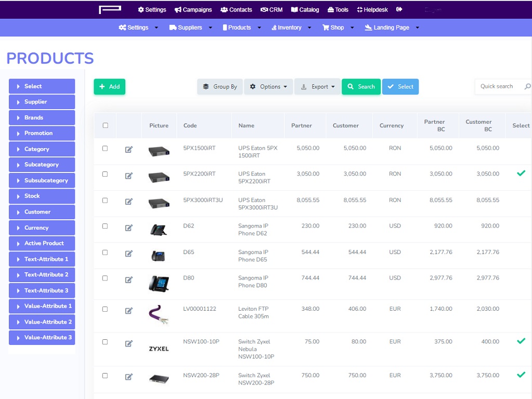
Task: Edit the 5PX3000iRT3U product row
Action: [128, 202]
